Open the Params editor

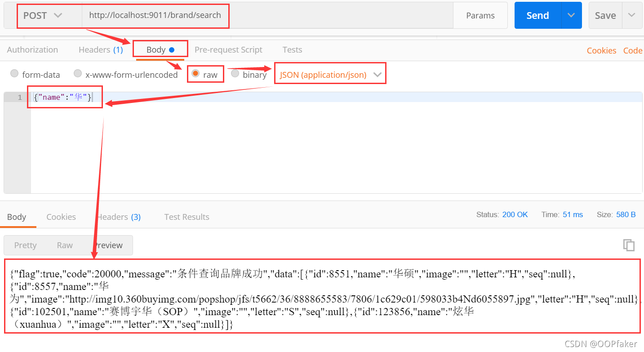(x=480, y=16)
